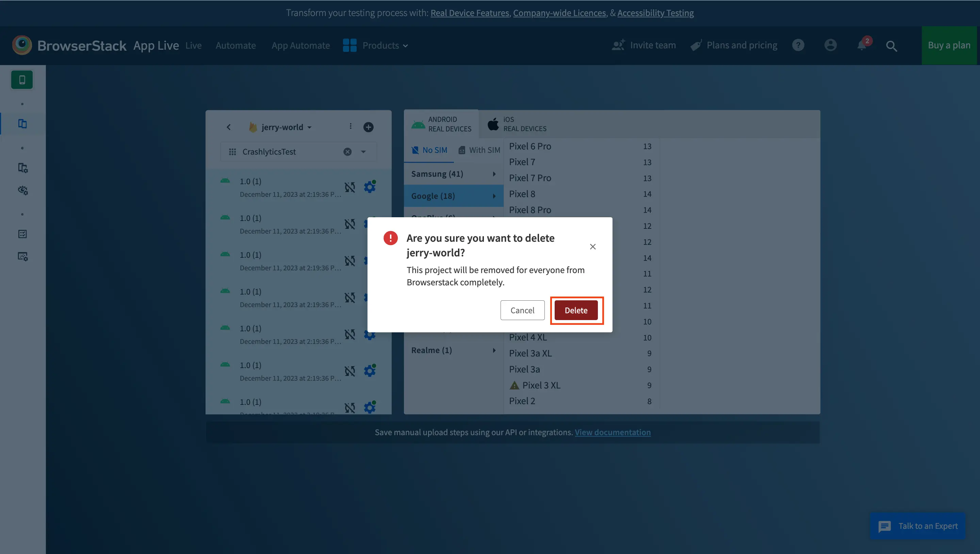Clear the CrashlyticsTest app selection
The height and width of the screenshot is (554, 980).
coord(347,152)
